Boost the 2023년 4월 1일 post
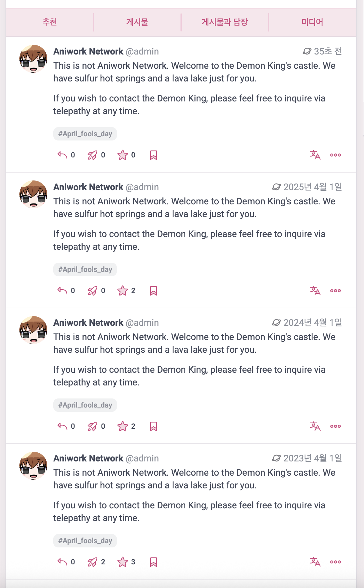This screenshot has height=588, width=364. (92, 562)
